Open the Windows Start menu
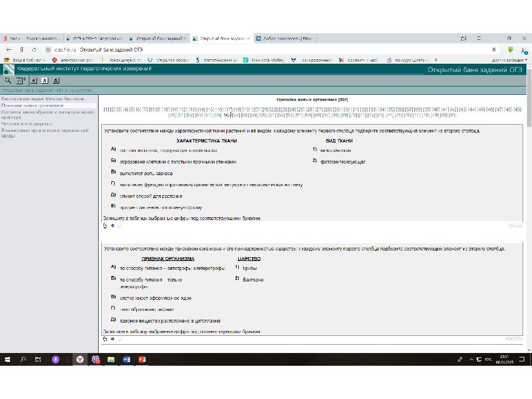This screenshot has height=399, width=532. point(7,359)
